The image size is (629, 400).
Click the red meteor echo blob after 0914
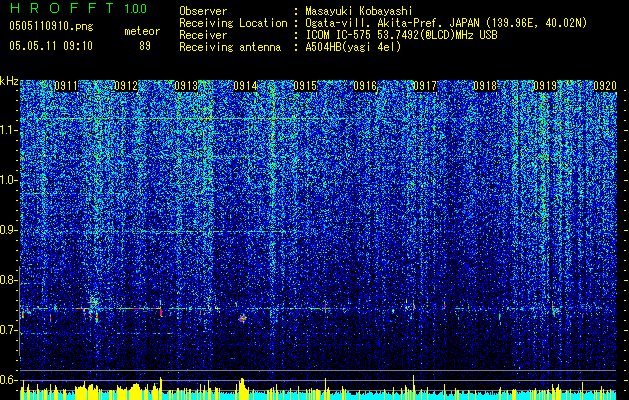click(242, 319)
